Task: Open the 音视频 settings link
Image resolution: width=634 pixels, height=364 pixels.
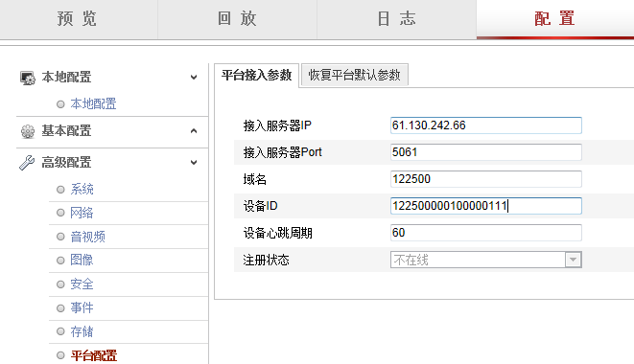Action: click(87, 237)
